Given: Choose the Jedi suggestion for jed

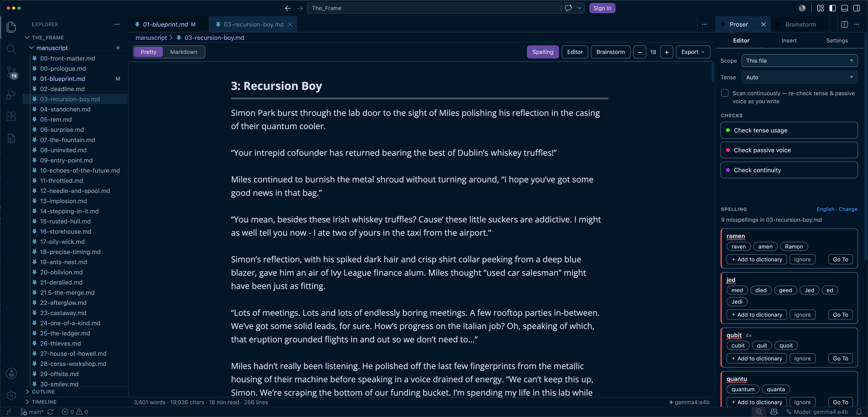Looking at the screenshot, I should pyautogui.click(x=737, y=302).
